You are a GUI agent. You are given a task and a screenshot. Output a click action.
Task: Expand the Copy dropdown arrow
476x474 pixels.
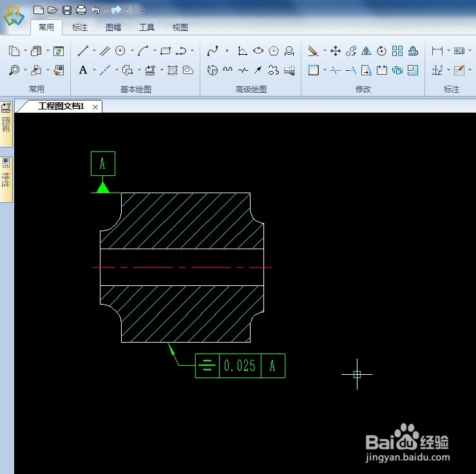click(25, 51)
